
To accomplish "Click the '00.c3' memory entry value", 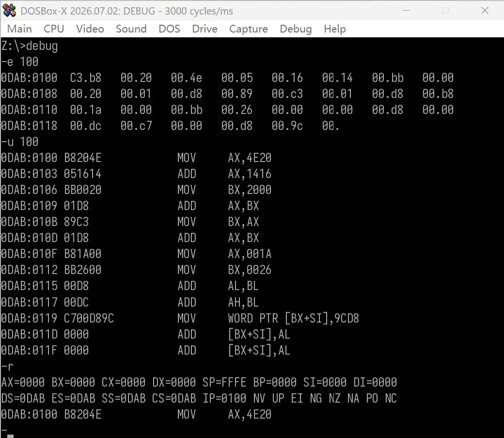I will [x=287, y=94].
